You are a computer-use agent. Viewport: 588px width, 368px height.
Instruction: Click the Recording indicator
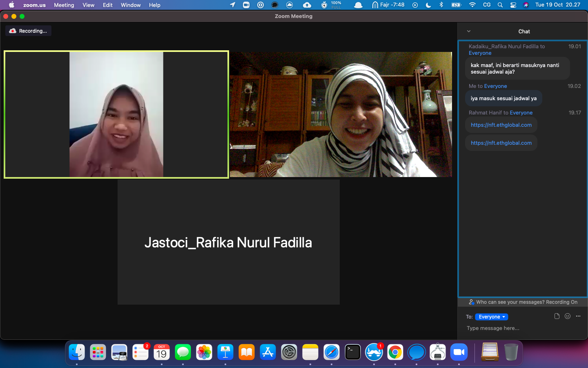pos(28,31)
